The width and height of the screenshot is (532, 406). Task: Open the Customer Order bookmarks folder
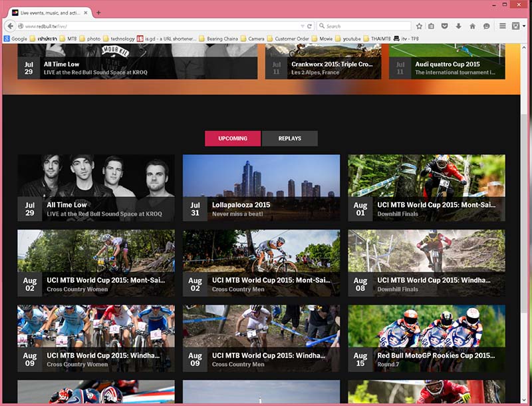pos(288,39)
